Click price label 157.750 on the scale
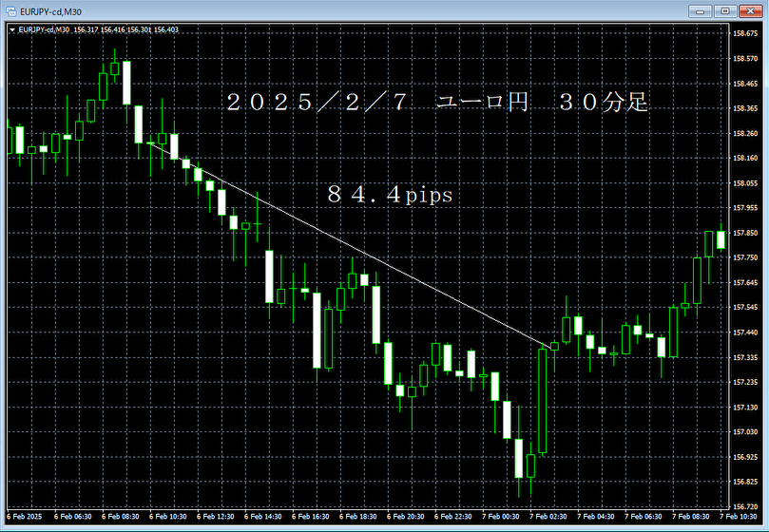769x532 pixels. coord(745,257)
